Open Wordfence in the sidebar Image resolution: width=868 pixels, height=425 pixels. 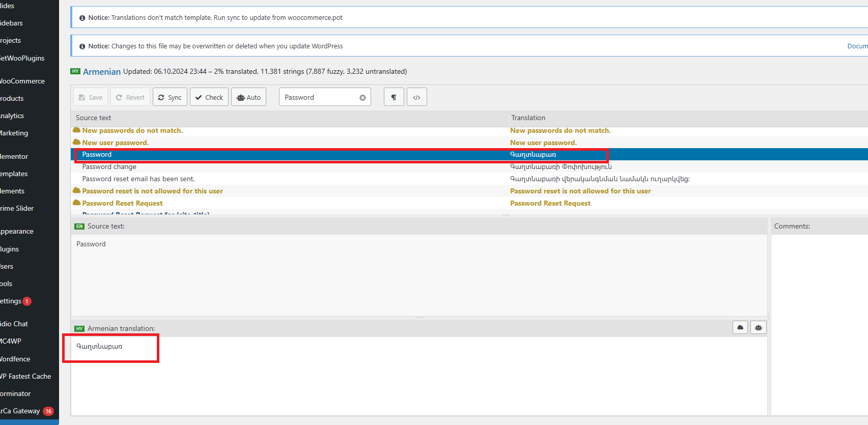[x=15, y=359]
